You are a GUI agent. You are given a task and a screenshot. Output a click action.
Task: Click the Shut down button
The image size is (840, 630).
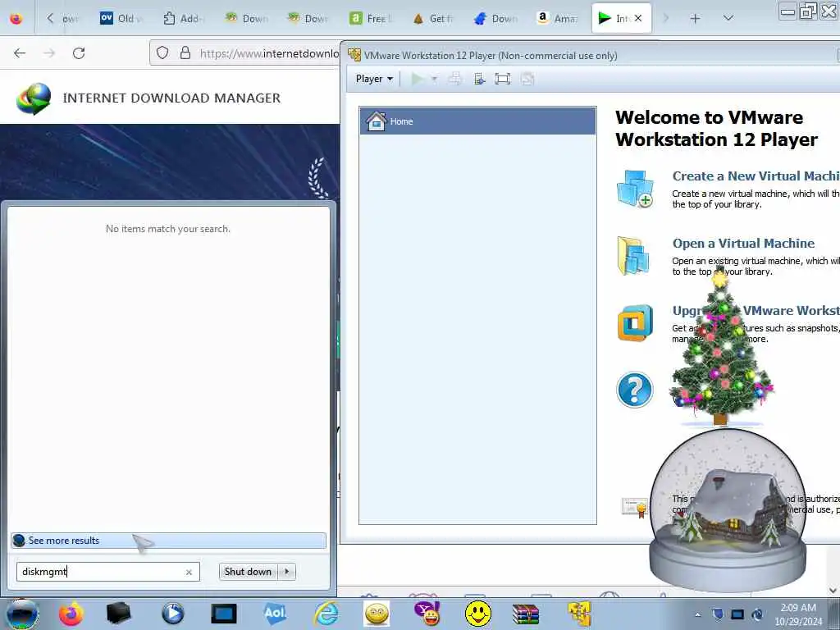click(x=248, y=572)
